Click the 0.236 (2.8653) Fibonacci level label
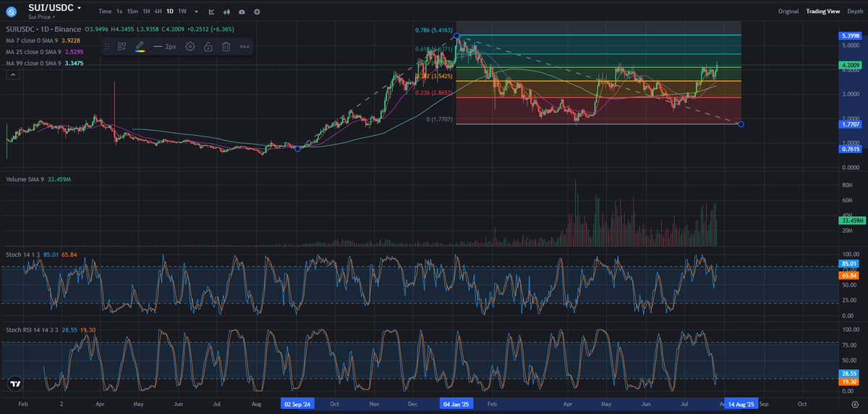Screen dimensions: 868x414 [433, 92]
